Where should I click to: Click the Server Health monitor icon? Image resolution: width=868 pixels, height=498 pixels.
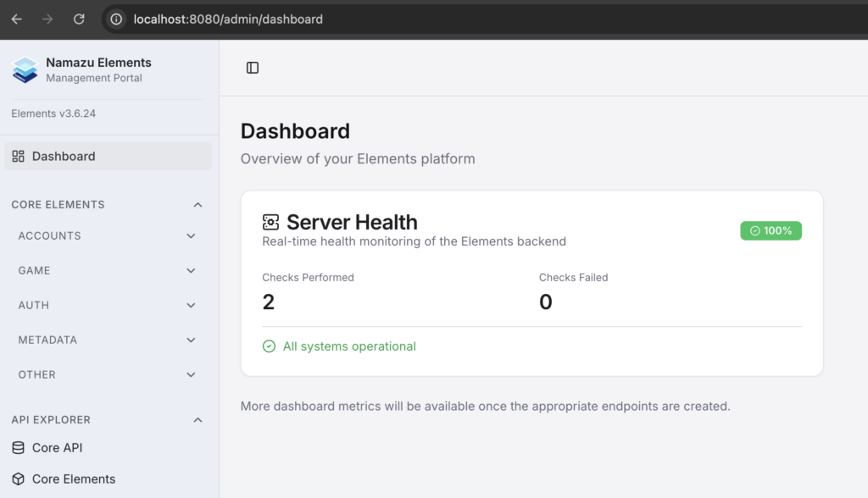pyautogui.click(x=270, y=223)
